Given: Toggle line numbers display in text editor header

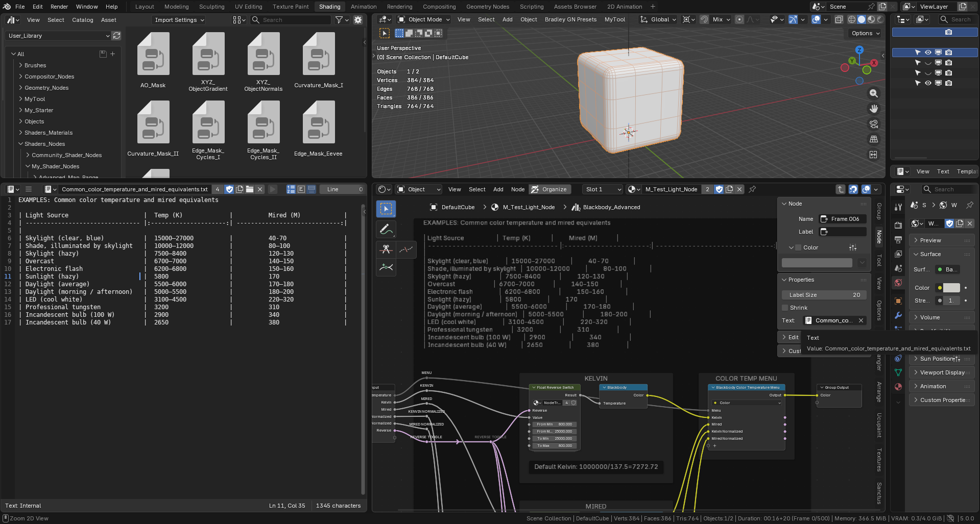Looking at the screenshot, I should click(291, 189).
